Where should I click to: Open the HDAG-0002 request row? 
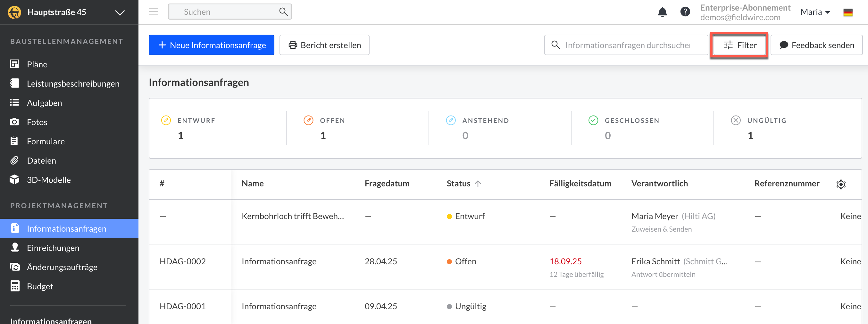(279, 261)
